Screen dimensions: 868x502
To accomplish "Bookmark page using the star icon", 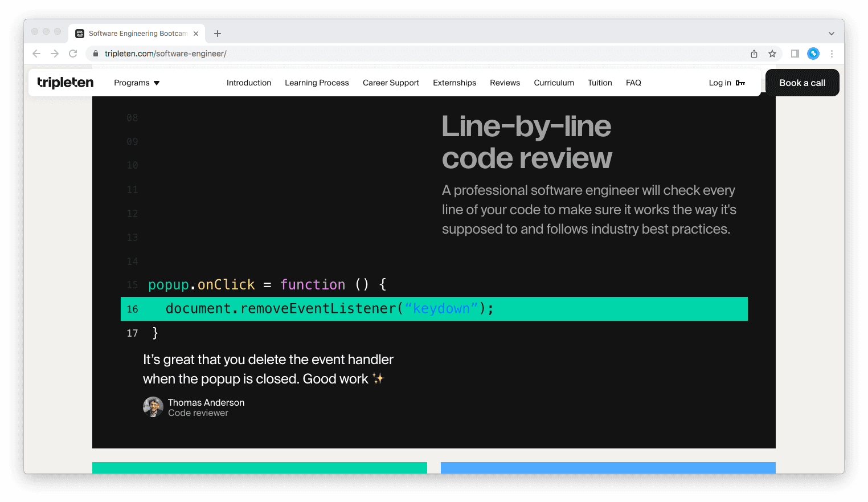I will [x=772, y=54].
